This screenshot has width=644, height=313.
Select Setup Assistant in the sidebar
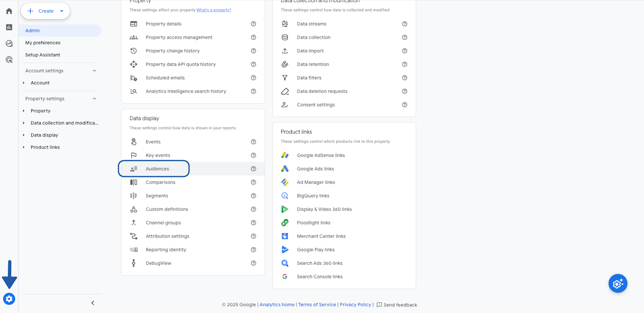[x=43, y=55]
